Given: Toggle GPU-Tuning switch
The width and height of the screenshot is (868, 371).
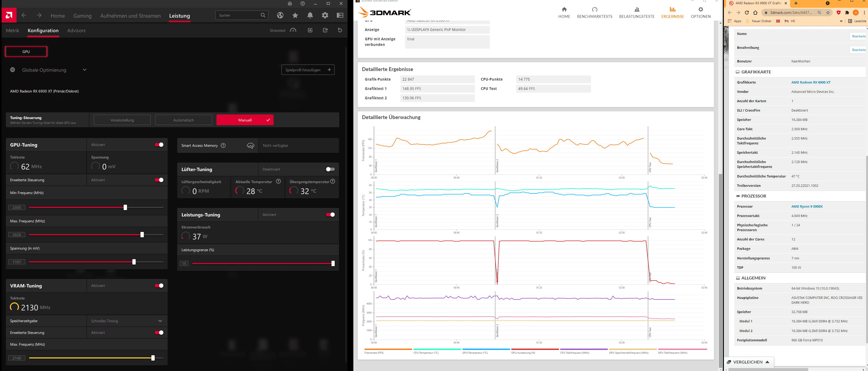Looking at the screenshot, I should 159,145.
